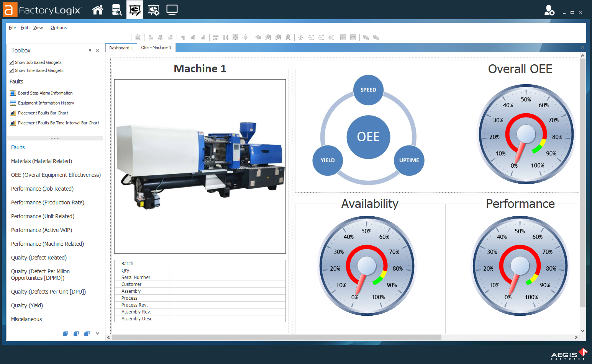Image resolution: width=592 pixels, height=364 pixels.
Task: Select the Equipment Information History gadget
Action: [46, 103]
